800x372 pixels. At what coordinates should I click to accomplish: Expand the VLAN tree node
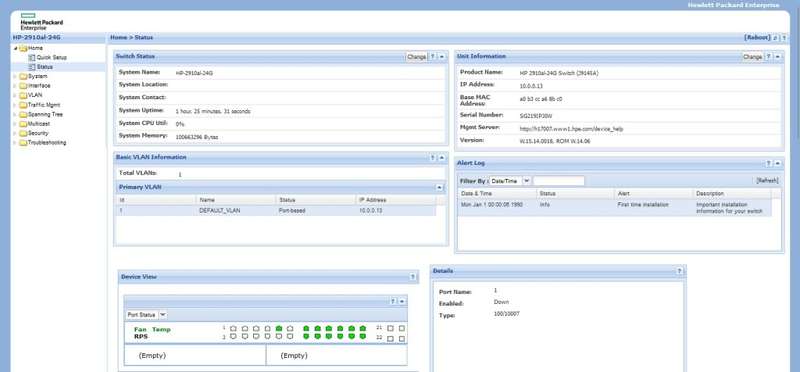click(x=14, y=95)
